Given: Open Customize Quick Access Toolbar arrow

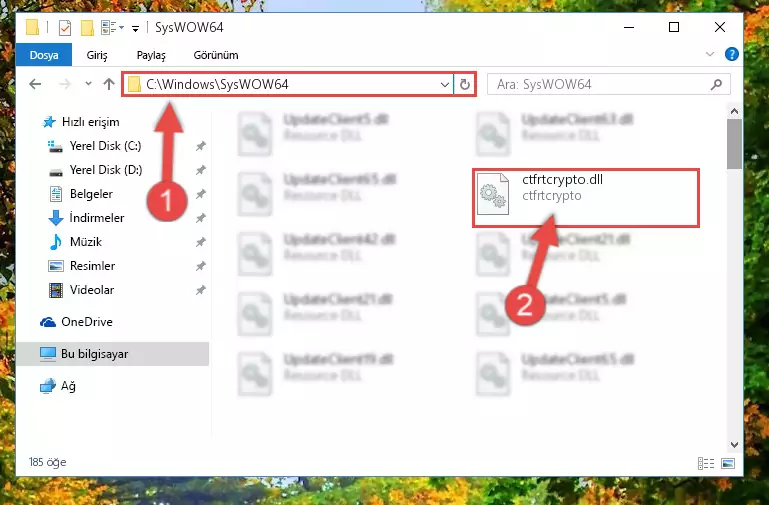Looking at the screenshot, I should click(135, 29).
